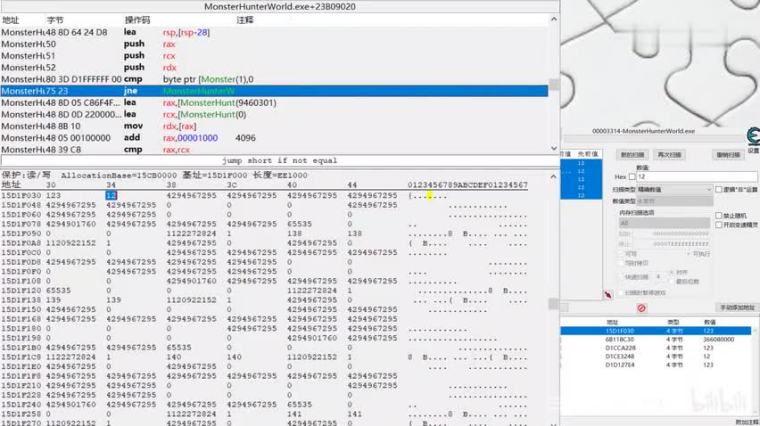
Task: Click 1122272824 in row 15D1F090
Action: (x=191, y=234)
